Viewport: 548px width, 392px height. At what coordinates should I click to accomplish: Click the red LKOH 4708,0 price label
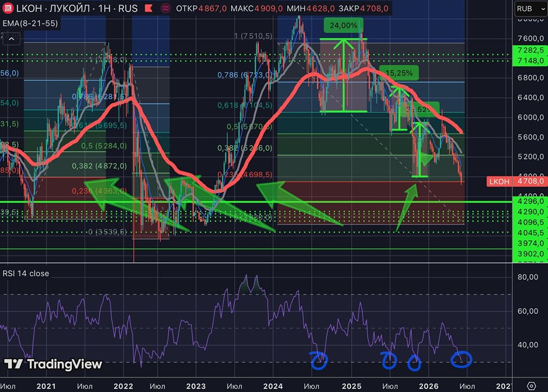point(517,181)
